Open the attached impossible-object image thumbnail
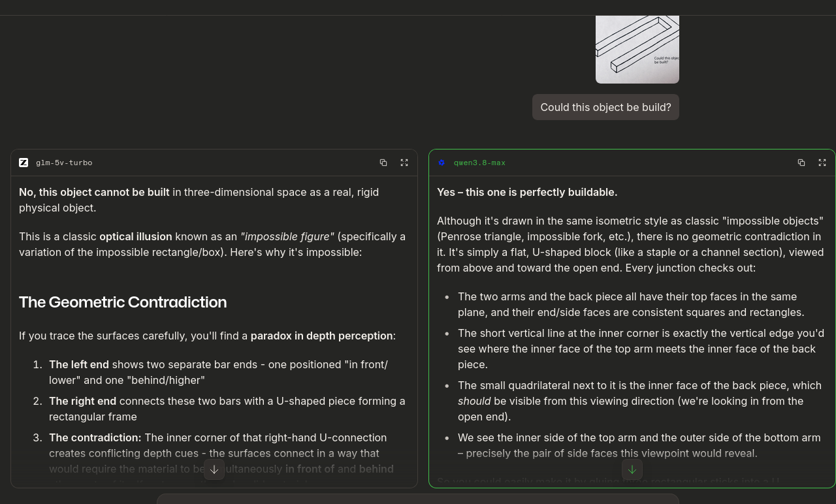 pos(637,50)
